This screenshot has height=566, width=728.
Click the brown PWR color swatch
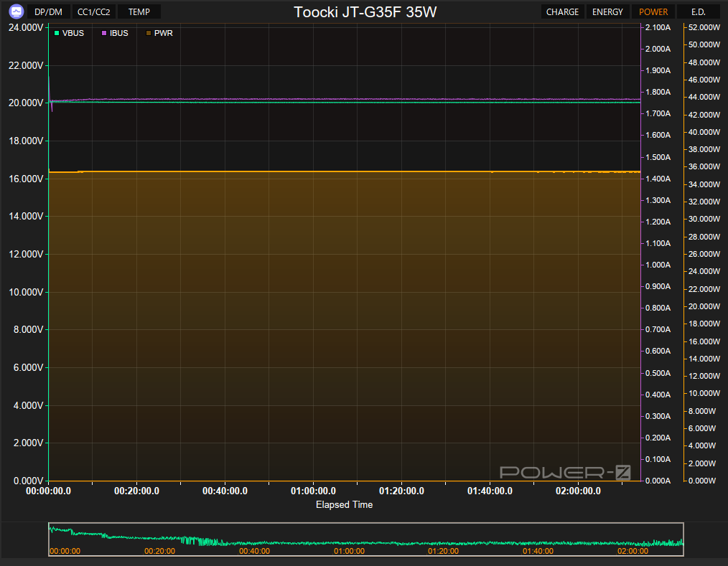[x=149, y=33]
